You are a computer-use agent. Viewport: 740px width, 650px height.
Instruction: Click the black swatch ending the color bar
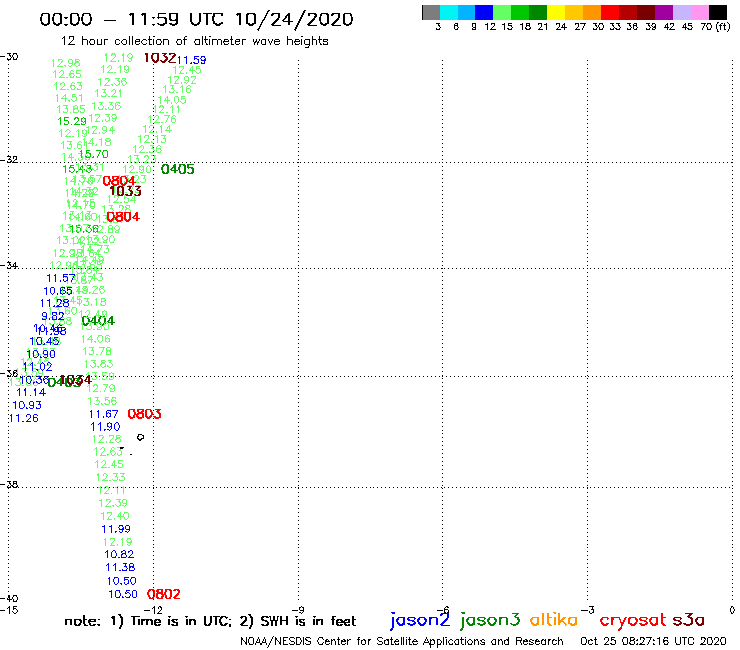(x=717, y=12)
